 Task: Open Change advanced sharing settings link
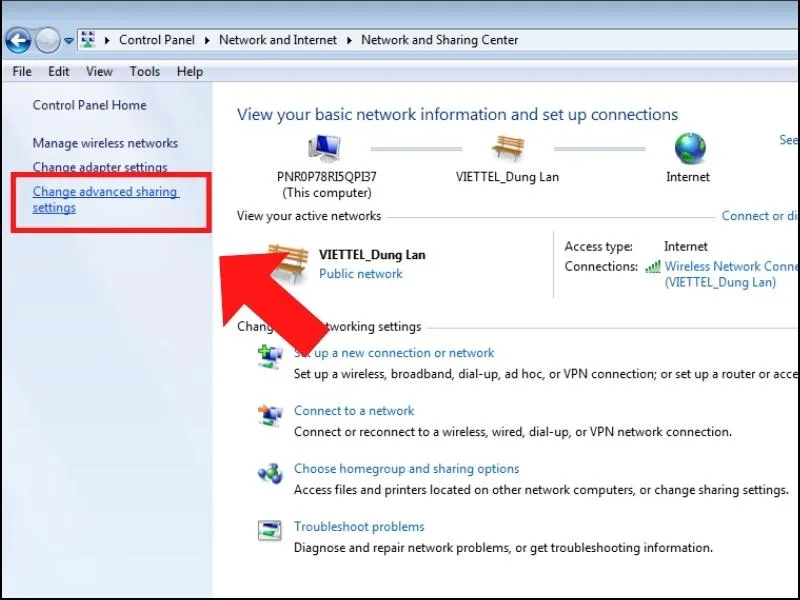pos(104,199)
